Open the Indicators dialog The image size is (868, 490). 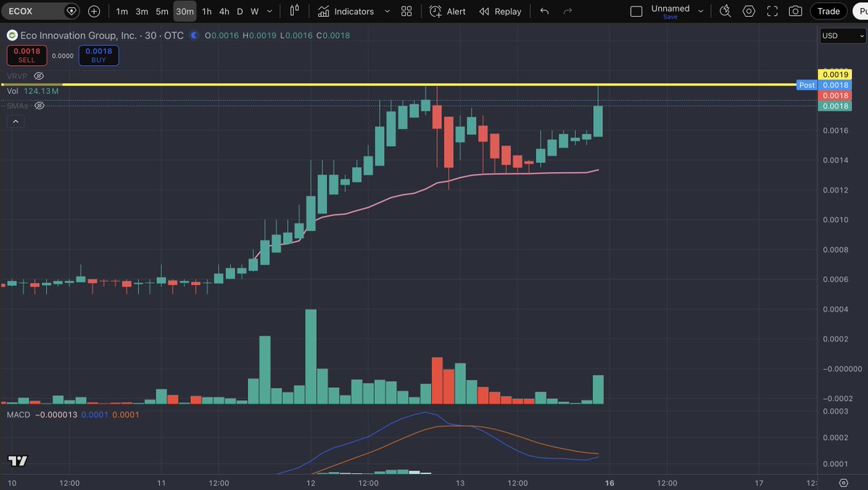click(x=346, y=12)
